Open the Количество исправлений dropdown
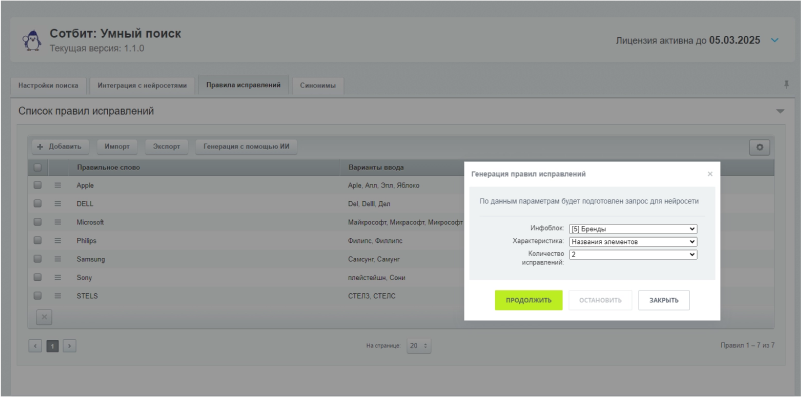This screenshot has height=397, width=801. (x=633, y=254)
